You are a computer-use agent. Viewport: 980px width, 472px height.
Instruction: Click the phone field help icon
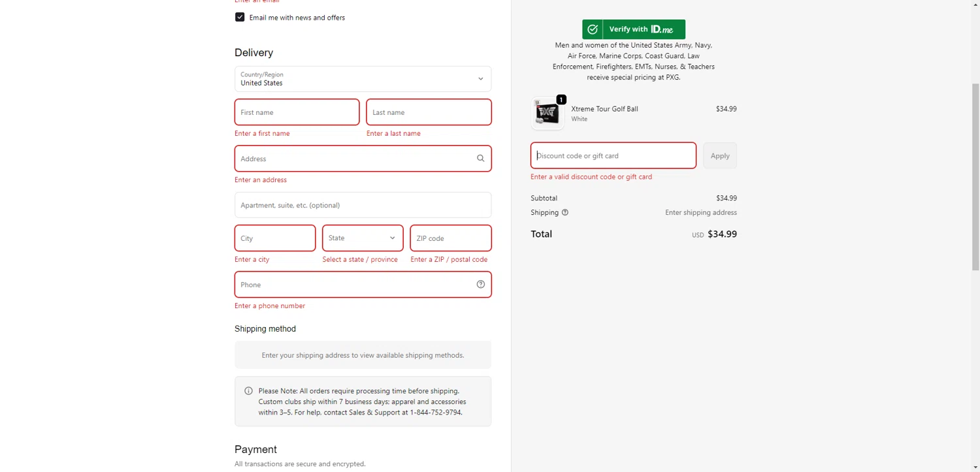point(480,285)
